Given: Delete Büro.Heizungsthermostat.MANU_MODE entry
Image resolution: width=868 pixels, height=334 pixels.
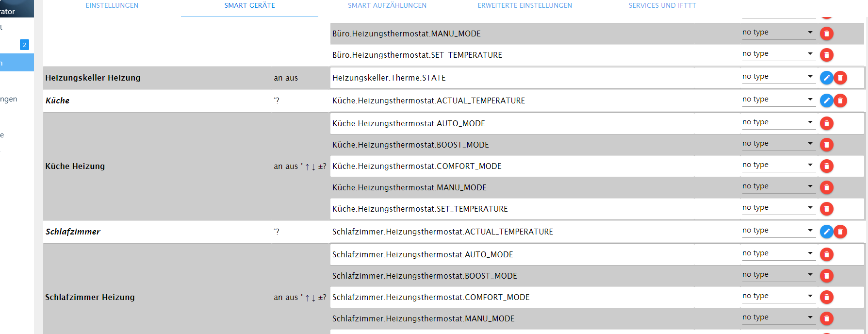Looking at the screenshot, I should [826, 33].
